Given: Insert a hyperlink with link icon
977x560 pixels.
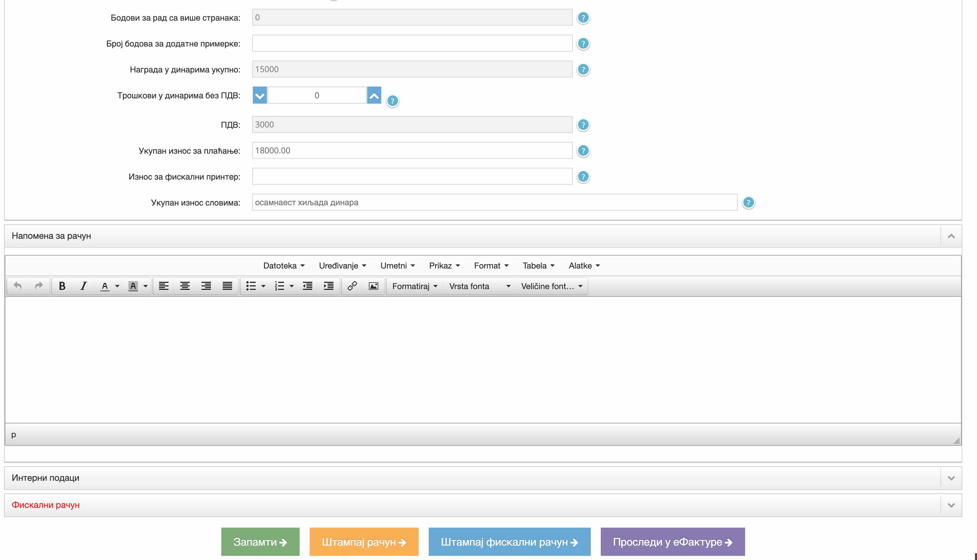Looking at the screenshot, I should (x=352, y=286).
